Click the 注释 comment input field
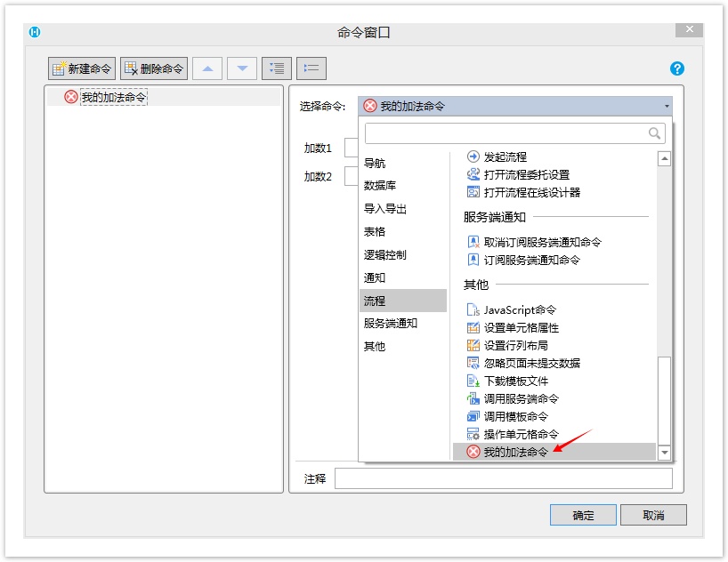Image resolution: width=728 pixels, height=562 pixels. (x=504, y=478)
